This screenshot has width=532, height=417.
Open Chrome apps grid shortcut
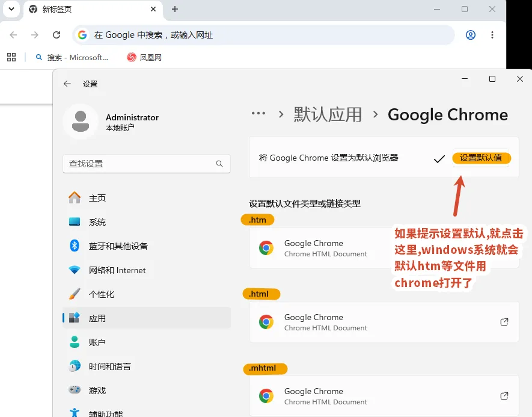(11, 57)
